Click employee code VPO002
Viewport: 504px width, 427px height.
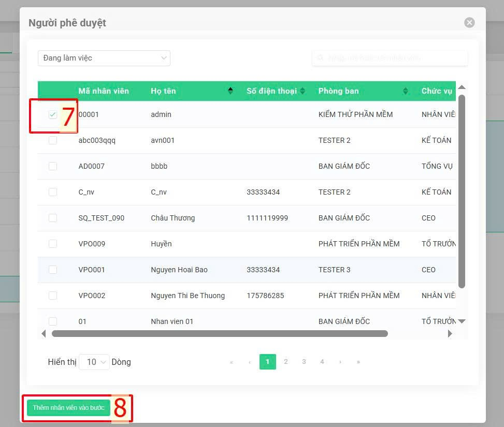pos(92,296)
